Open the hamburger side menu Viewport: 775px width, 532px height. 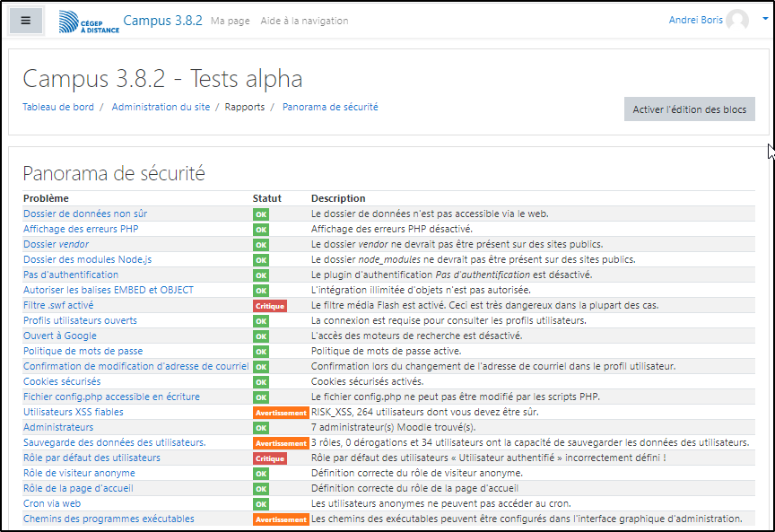tap(26, 20)
